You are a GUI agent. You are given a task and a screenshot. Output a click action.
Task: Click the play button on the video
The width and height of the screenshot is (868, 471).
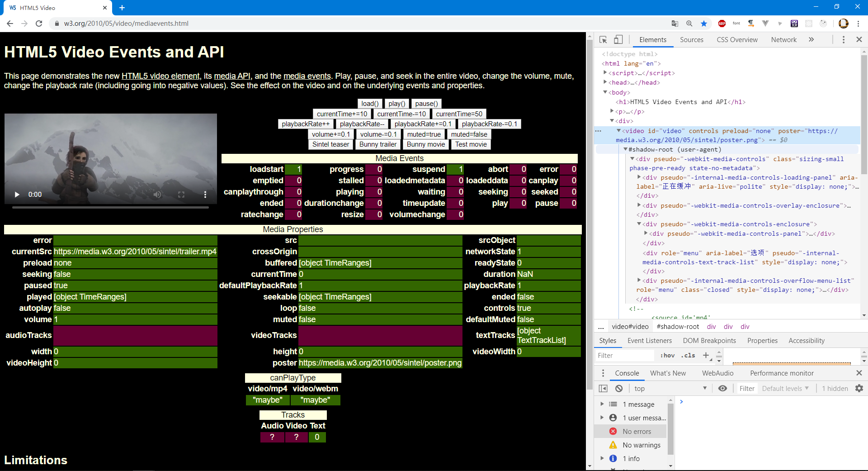(x=17, y=195)
